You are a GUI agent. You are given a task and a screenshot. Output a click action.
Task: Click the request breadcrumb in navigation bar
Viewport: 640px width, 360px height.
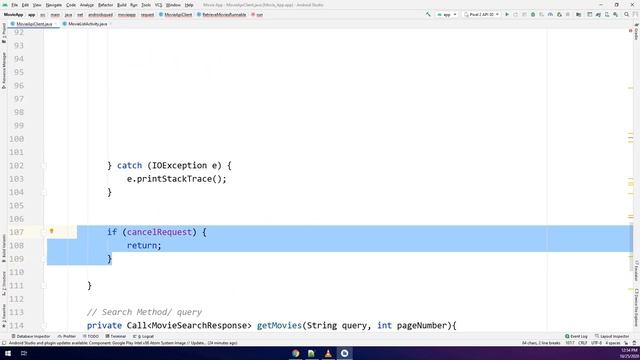(x=147, y=15)
